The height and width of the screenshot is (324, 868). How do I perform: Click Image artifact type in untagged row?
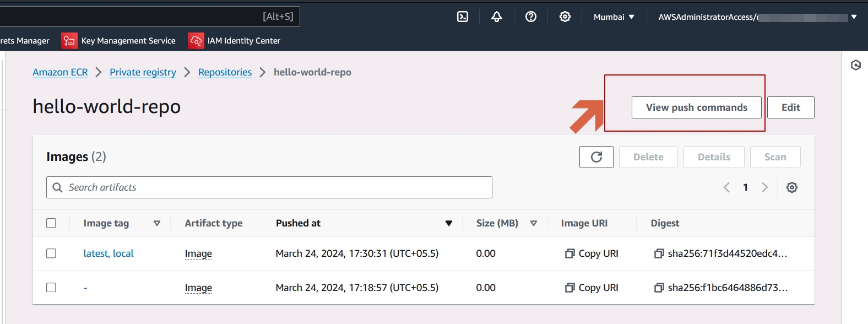(198, 288)
